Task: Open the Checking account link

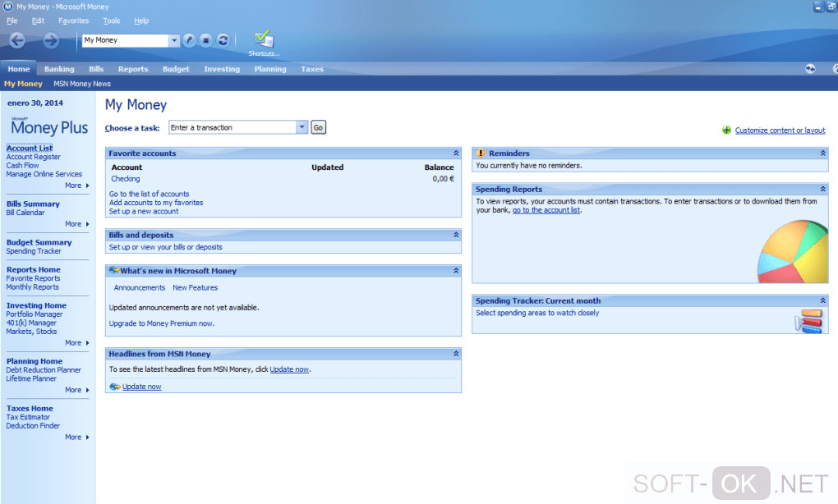Action: click(x=126, y=179)
